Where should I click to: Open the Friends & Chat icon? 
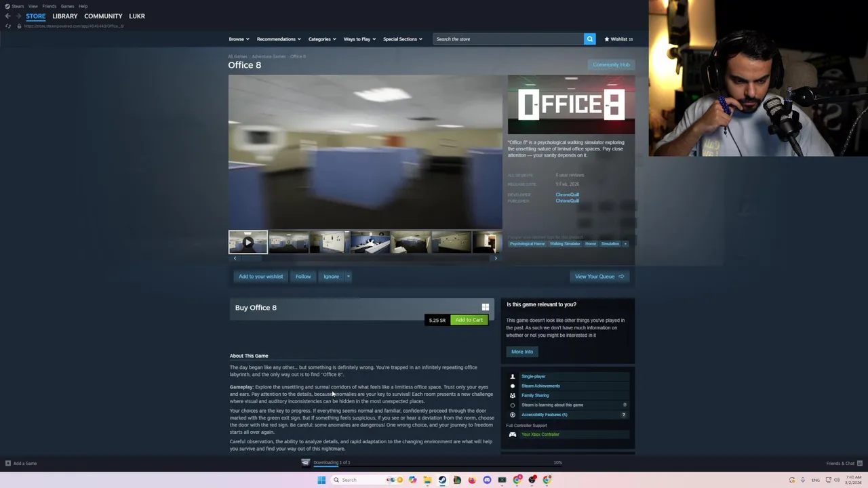tap(860, 464)
